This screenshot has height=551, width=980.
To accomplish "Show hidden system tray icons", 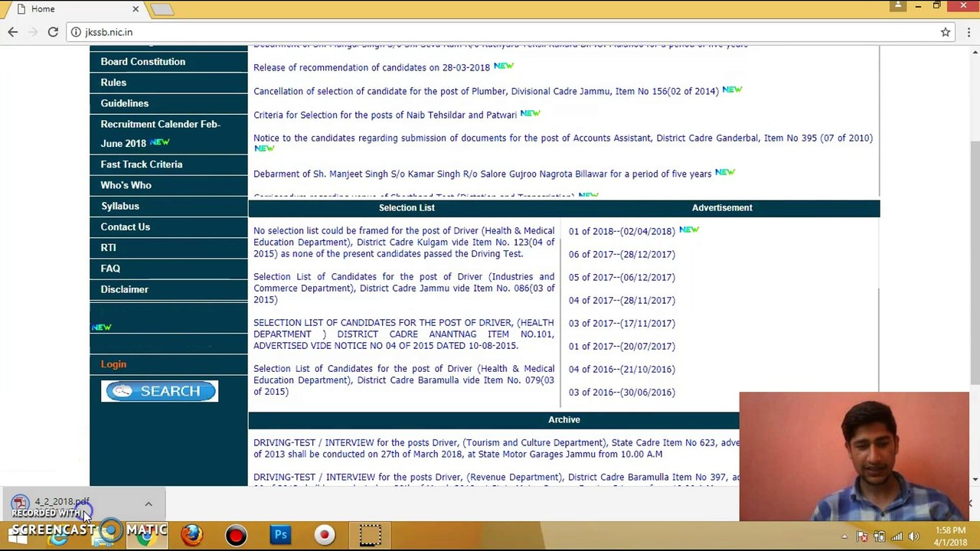I will [844, 536].
